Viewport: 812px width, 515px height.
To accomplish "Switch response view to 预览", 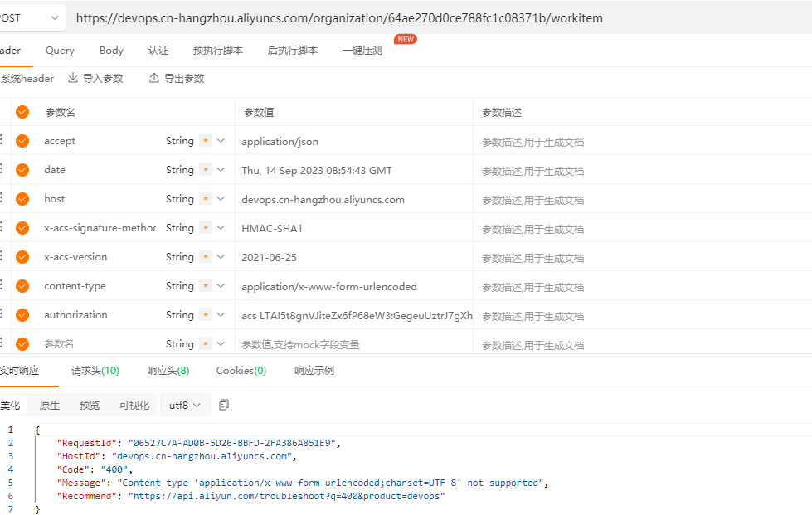I will click(89, 406).
